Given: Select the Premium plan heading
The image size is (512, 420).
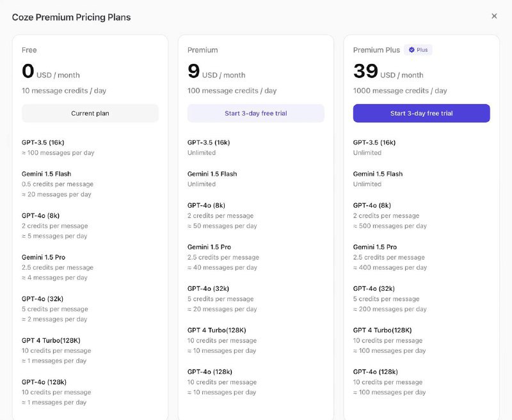Looking at the screenshot, I should click(x=202, y=50).
